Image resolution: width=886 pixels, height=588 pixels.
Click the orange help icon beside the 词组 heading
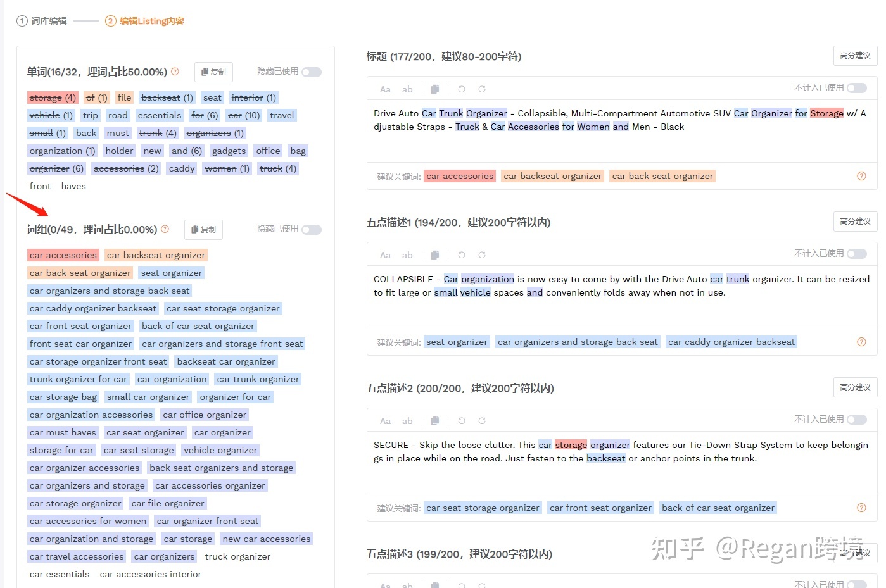click(165, 229)
